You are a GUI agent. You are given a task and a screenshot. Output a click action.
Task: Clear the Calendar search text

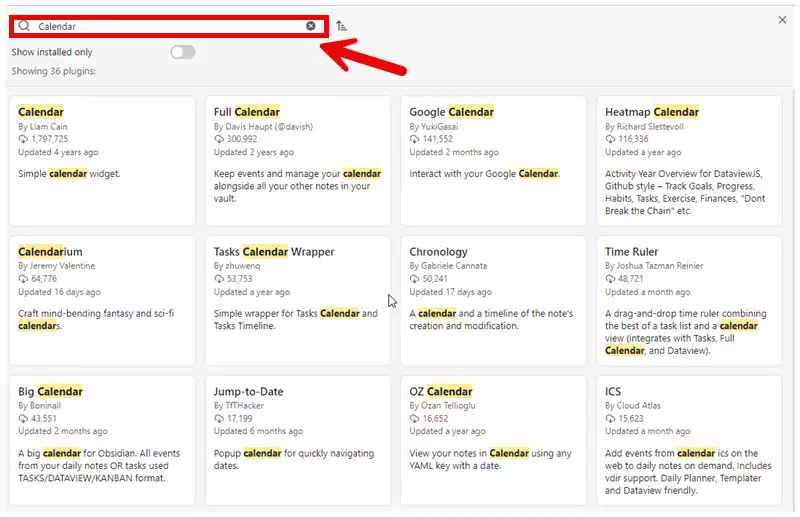click(x=310, y=26)
